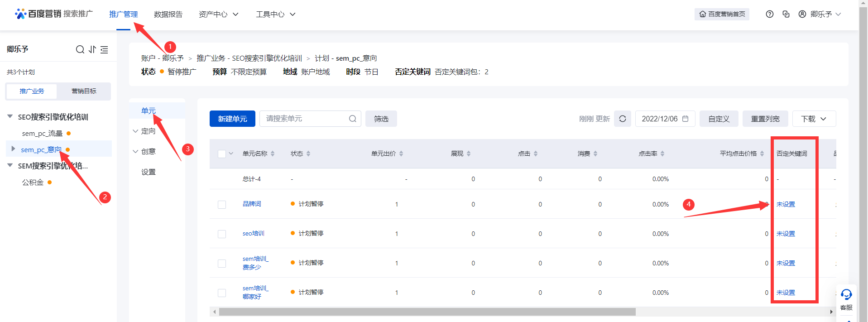
Task: Open the calendar icon beside 2022/12/06
Action: point(686,119)
